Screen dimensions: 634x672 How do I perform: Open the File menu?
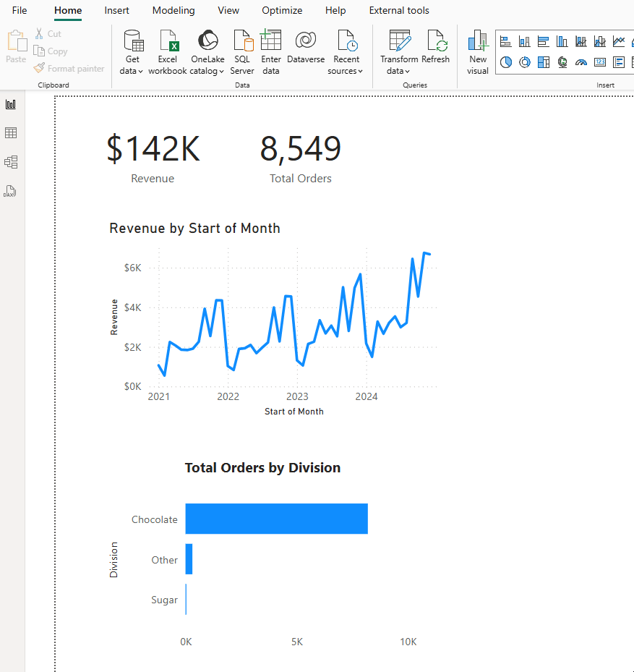[20, 10]
